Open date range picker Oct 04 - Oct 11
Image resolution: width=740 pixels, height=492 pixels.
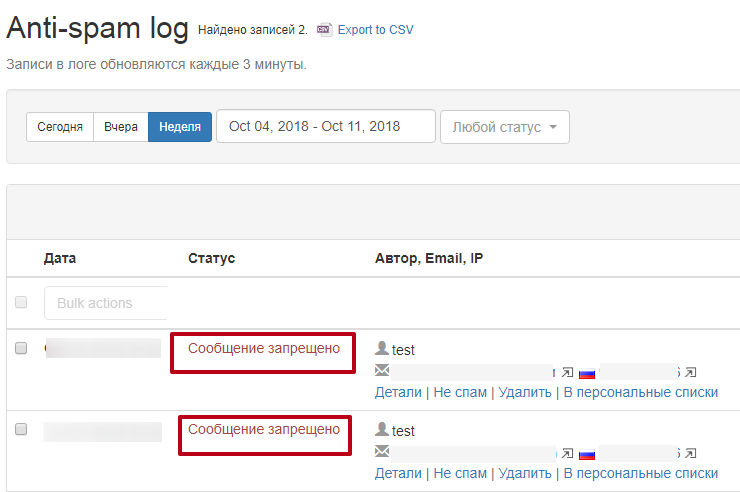tap(325, 127)
